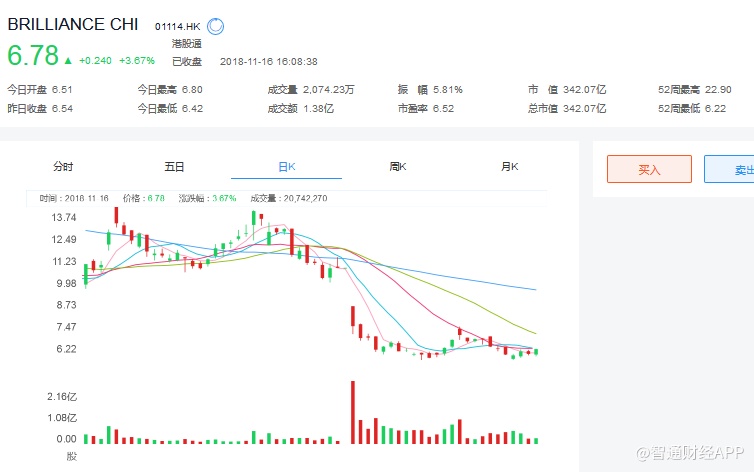754x472 pixels.
Task: Click the green up-arrow price indicator
Action: (x=69, y=59)
